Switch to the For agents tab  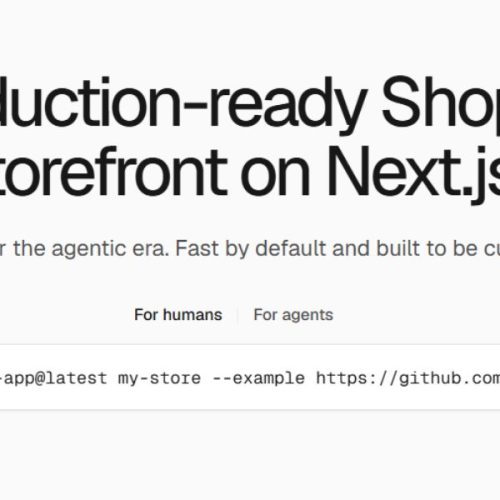tap(293, 315)
